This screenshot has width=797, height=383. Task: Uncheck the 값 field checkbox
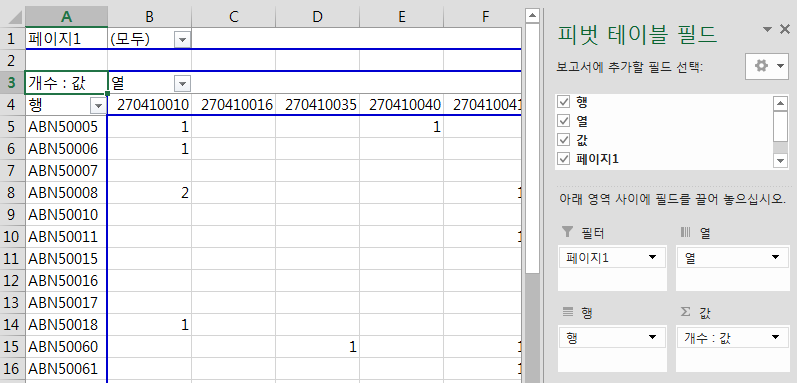point(564,140)
